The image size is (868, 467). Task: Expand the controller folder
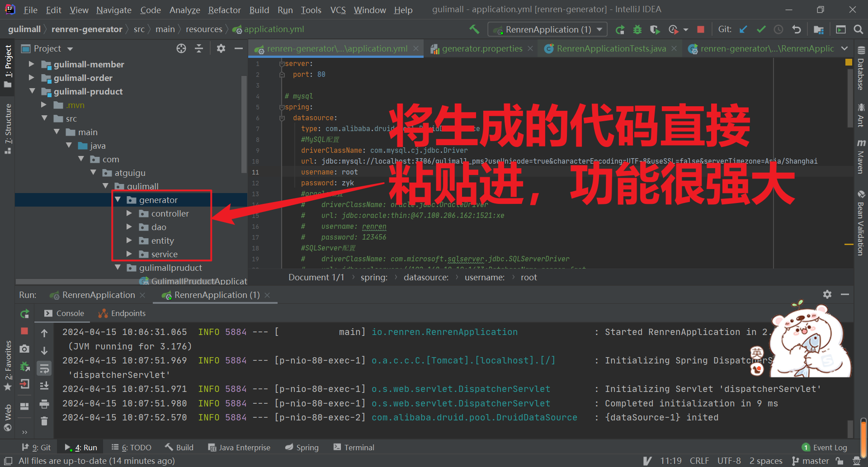129,213
